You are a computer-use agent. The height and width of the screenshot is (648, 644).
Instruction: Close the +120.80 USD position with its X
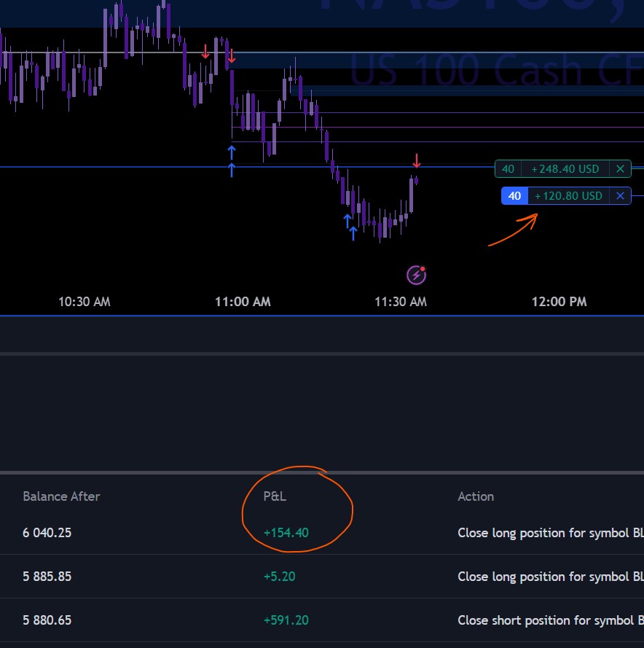620,195
